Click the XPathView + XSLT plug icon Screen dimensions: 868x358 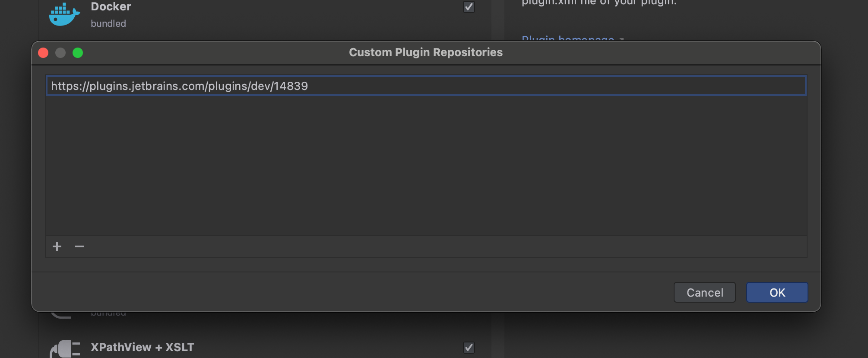pos(65,349)
